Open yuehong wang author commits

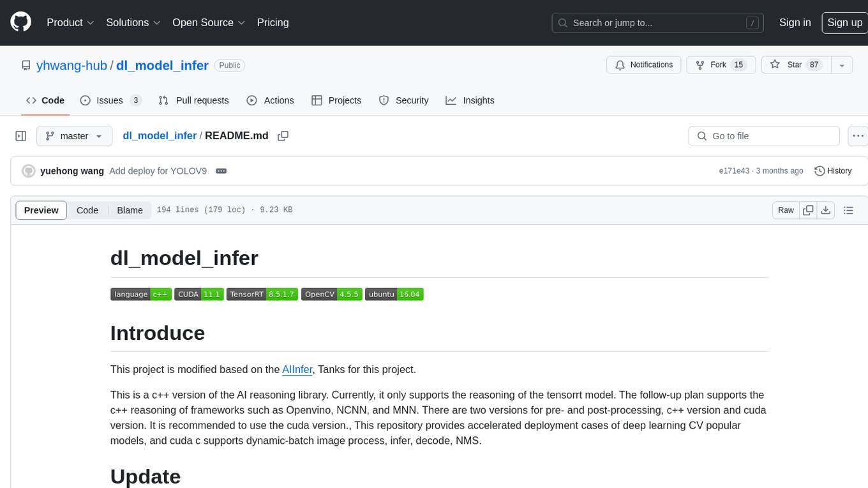coord(72,171)
